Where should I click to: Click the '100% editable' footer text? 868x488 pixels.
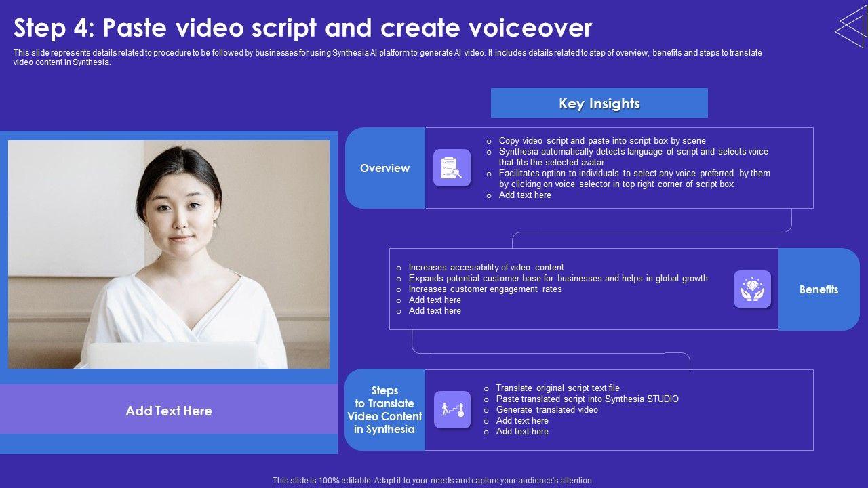click(x=433, y=480)
